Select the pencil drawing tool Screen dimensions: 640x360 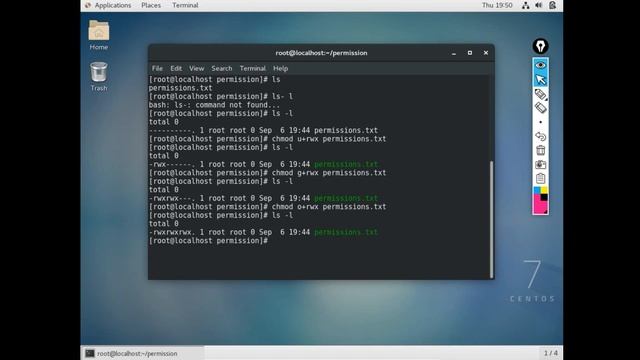pos(540,94)
